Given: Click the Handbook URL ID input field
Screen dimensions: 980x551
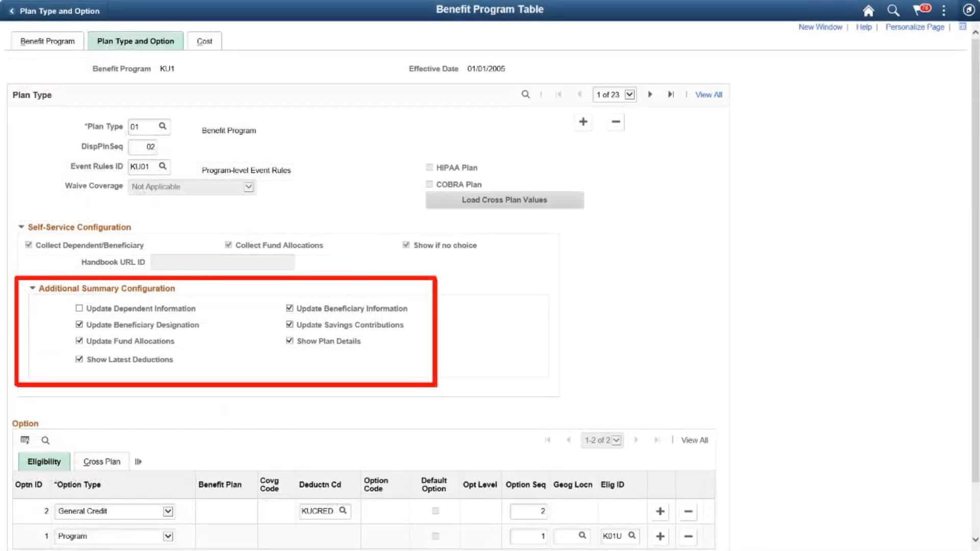Looking at the screenshot, I should (223, 262).
